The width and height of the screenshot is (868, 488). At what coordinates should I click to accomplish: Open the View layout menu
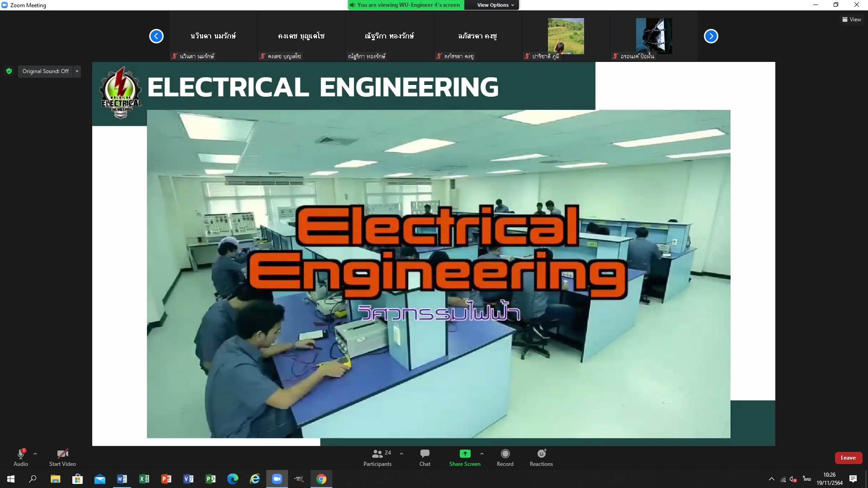851,19
